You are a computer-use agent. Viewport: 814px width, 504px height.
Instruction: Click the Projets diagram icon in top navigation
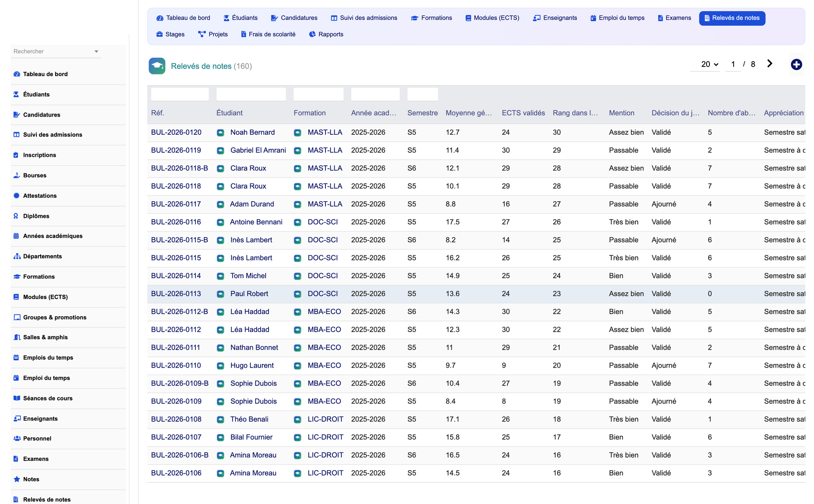pos(202,34)
